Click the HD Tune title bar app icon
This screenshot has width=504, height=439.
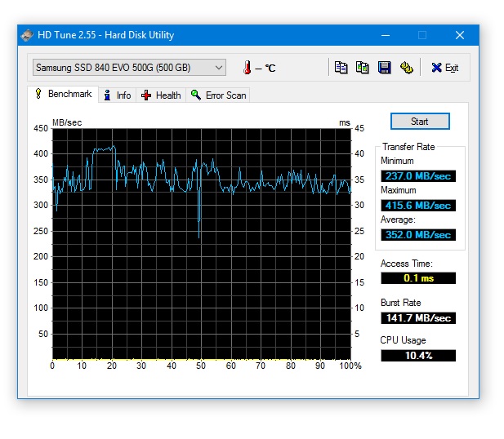[27, 35]
